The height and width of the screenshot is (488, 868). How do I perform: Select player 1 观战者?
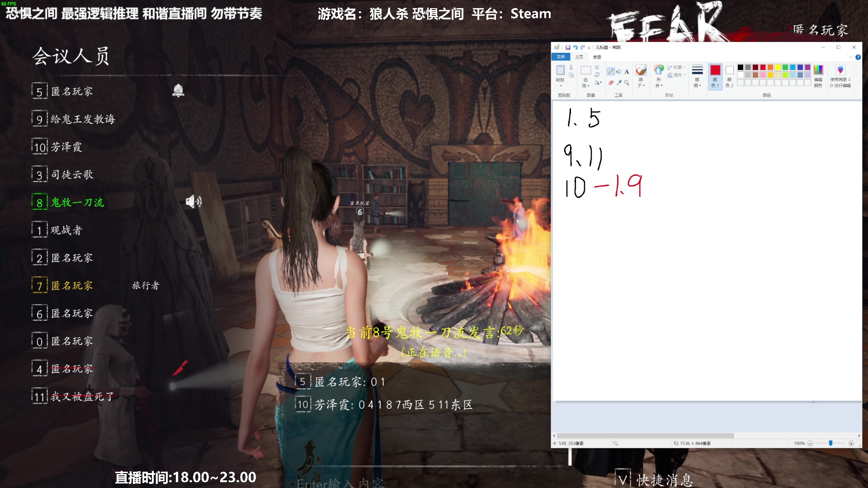pos(57,230)
